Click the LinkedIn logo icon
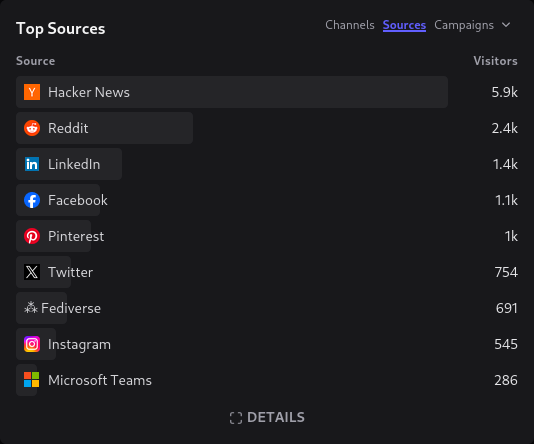The width and height of the screenshot is (534, 444). coord(32,164)
